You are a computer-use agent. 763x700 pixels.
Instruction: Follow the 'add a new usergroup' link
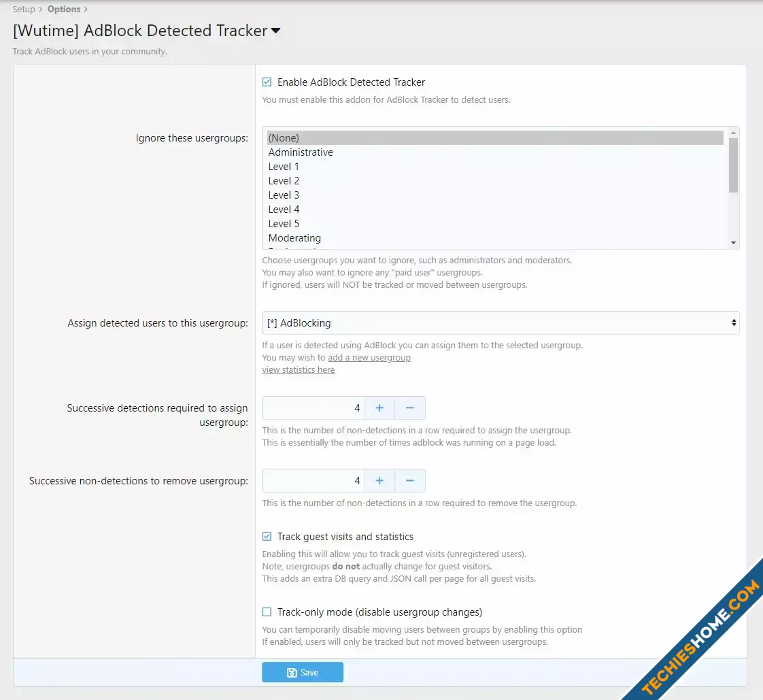pyautogui.click(x=369, y=357)
